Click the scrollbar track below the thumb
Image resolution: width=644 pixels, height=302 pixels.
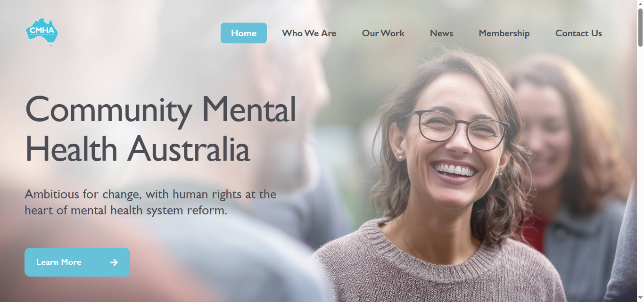(640, 174)
